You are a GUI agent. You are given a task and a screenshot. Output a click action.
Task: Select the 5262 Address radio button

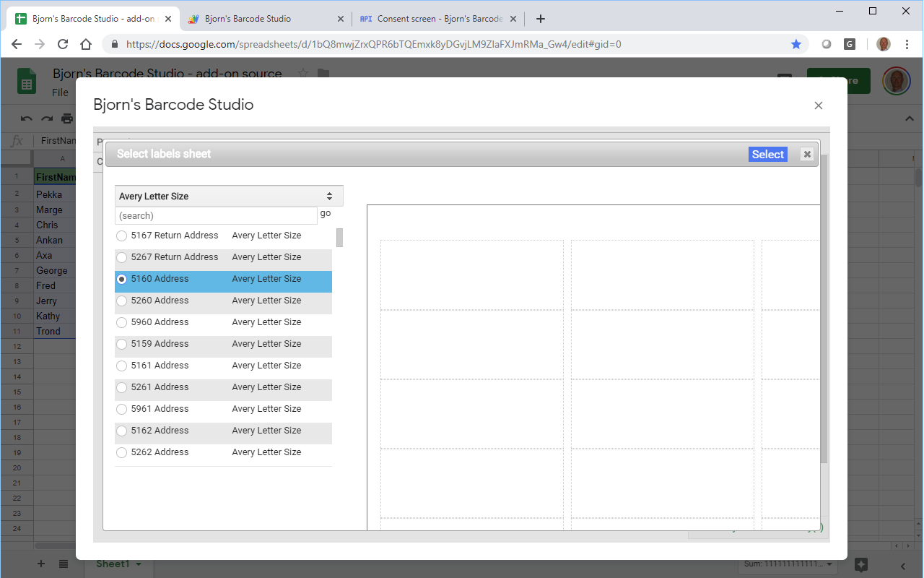[x=122, y=452]
